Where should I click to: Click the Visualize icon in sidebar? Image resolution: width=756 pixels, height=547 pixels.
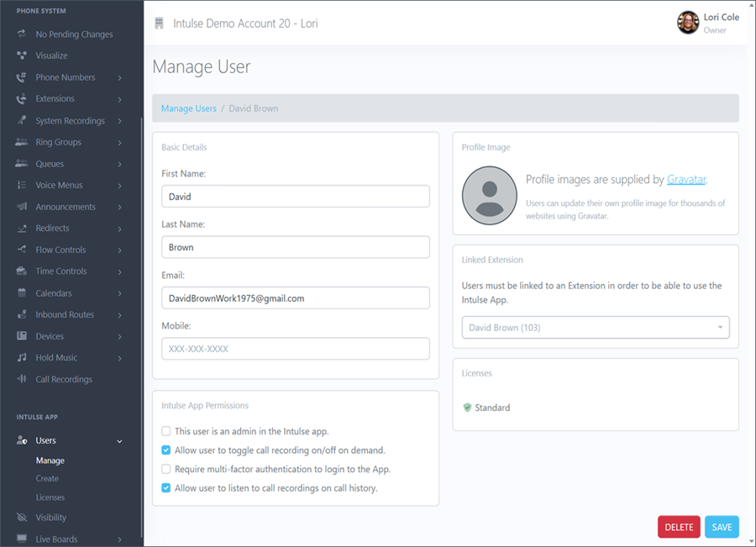point(21,55)
